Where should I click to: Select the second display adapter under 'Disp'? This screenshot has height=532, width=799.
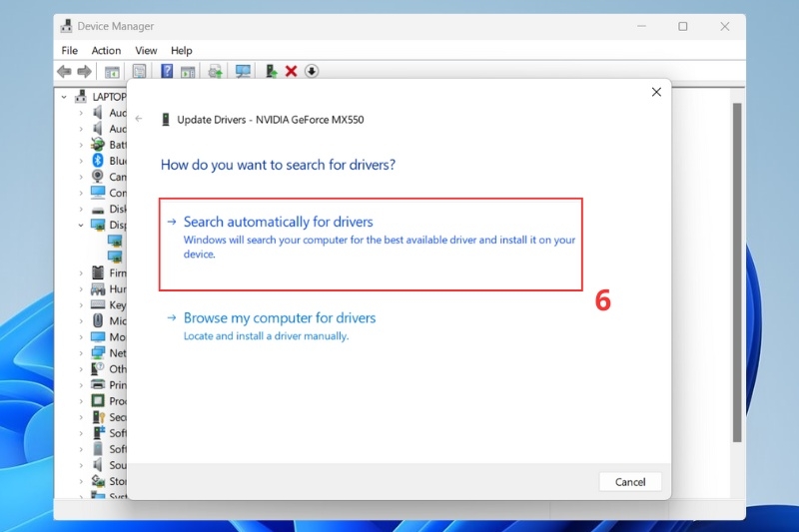coord(115,257)
